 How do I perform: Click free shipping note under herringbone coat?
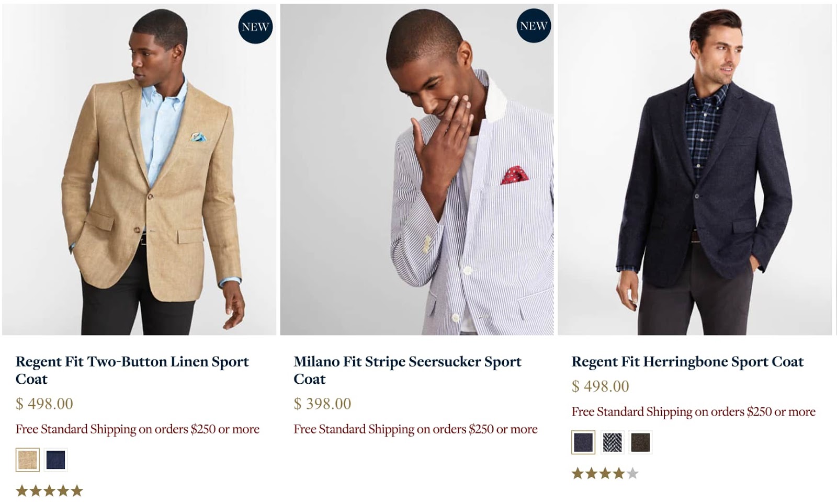click(693, 412)
